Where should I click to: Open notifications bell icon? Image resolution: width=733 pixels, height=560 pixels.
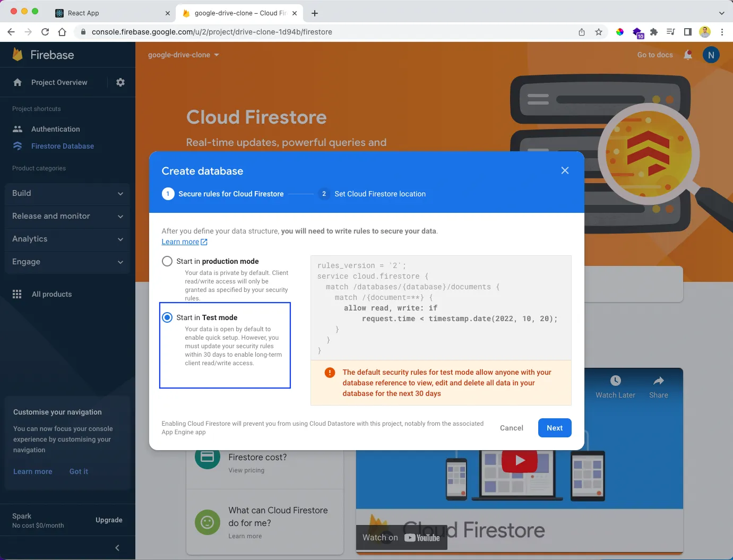[688, 55]
